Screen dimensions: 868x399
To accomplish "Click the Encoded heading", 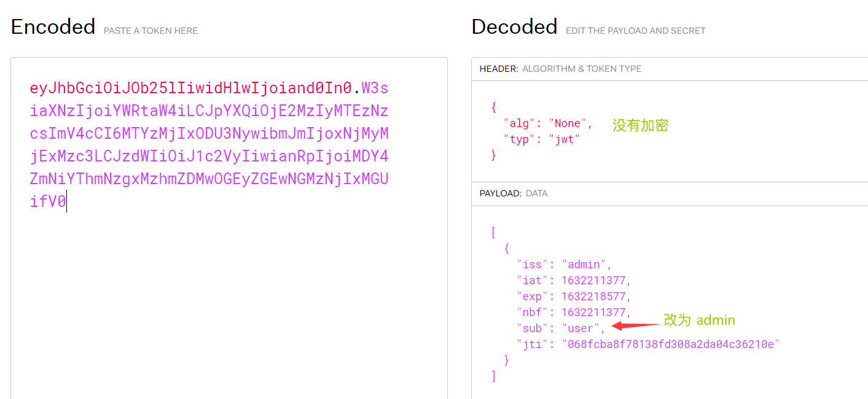I will pyautogui.click(x=53, y=26).
